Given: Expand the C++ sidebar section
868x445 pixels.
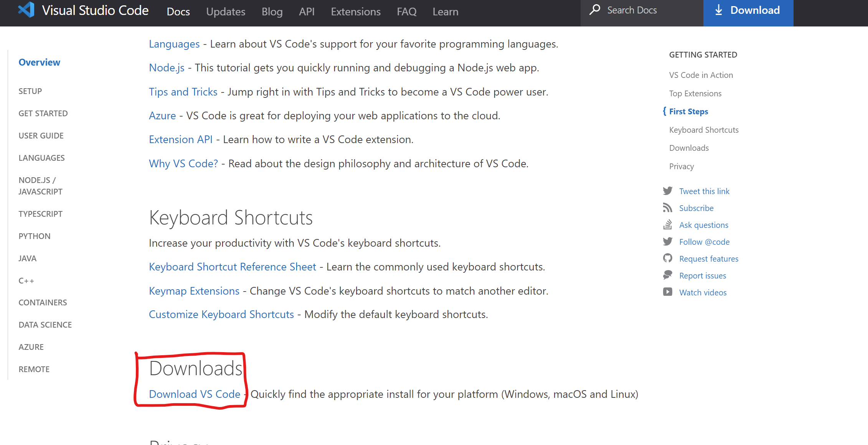Looking at the screenshot, I should coord(26,281).
